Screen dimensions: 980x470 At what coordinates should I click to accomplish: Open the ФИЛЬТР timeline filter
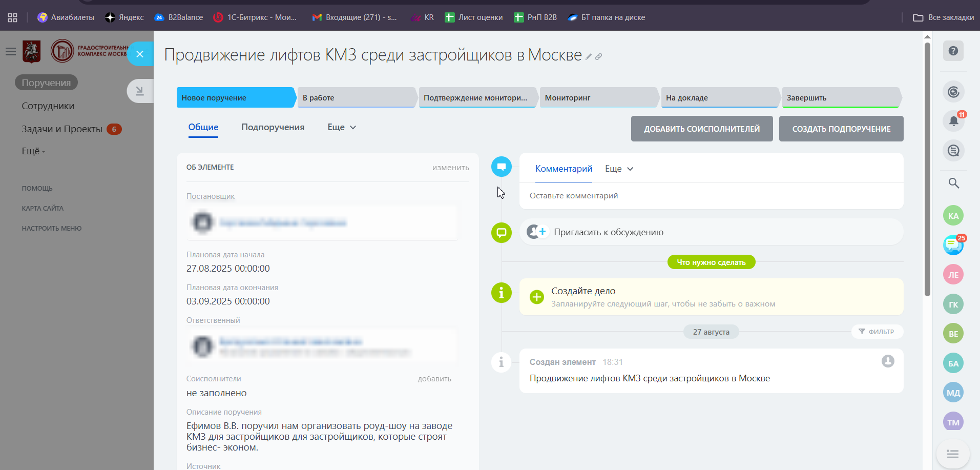tap(877, 332)
